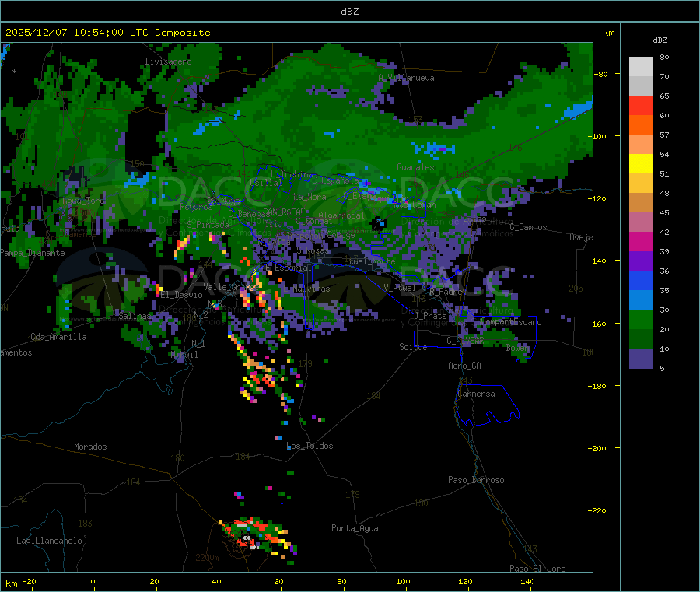Click the Pampa_Diamante label
Image resolution: width=700 pixels, height=592 pixels.
32,253
